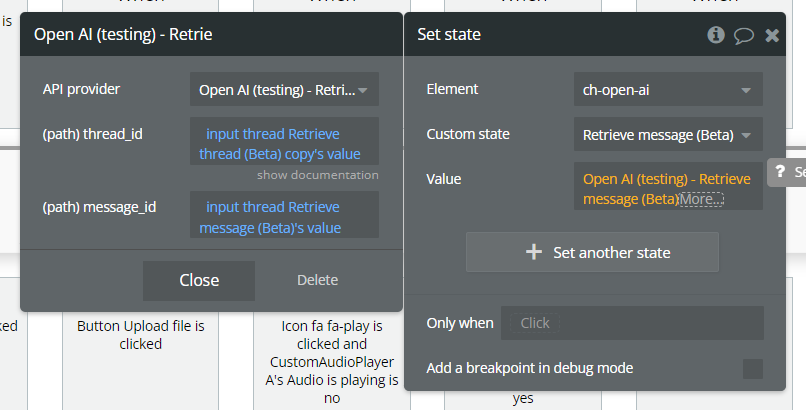Image resolution: width=806 pixels, height=410 pixels.
Task: Click the plus icon on Set another state
Action: pos(534,252)
